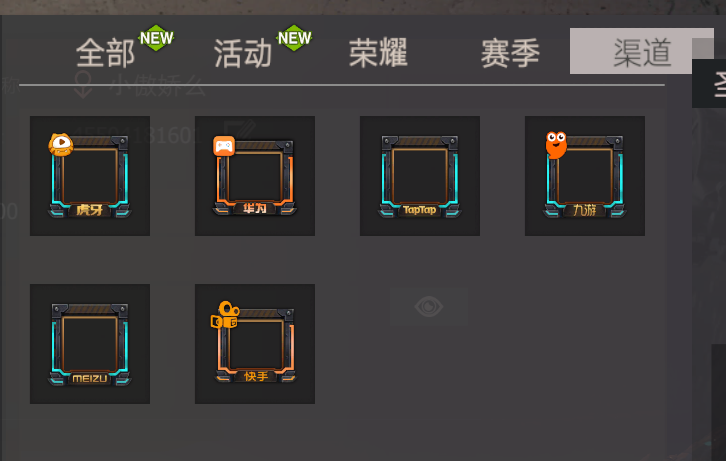Viewport: 726px width, 461px height.
Task: Pick the 九游 avatar frame
Action: [x=585, y=176]
